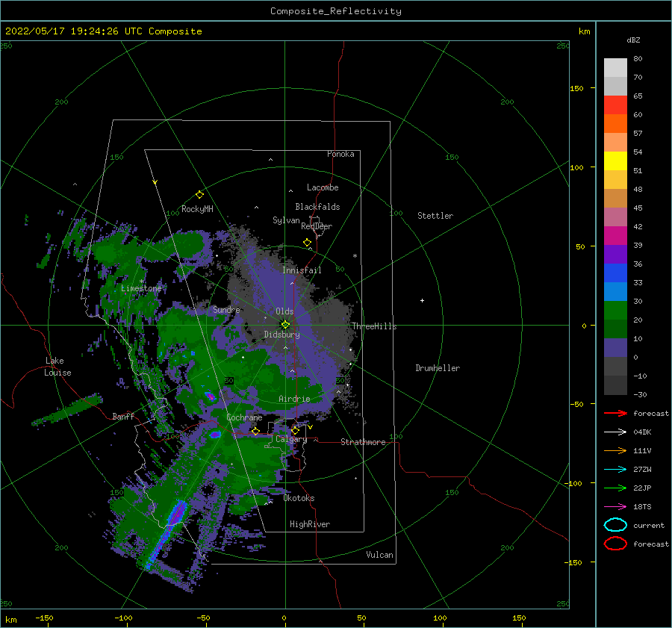The width and height of the screenshot is (672, 628).
Task: Select the 65 dBZ red swatch
Action: pyautogui.click(x=615, y=105)
